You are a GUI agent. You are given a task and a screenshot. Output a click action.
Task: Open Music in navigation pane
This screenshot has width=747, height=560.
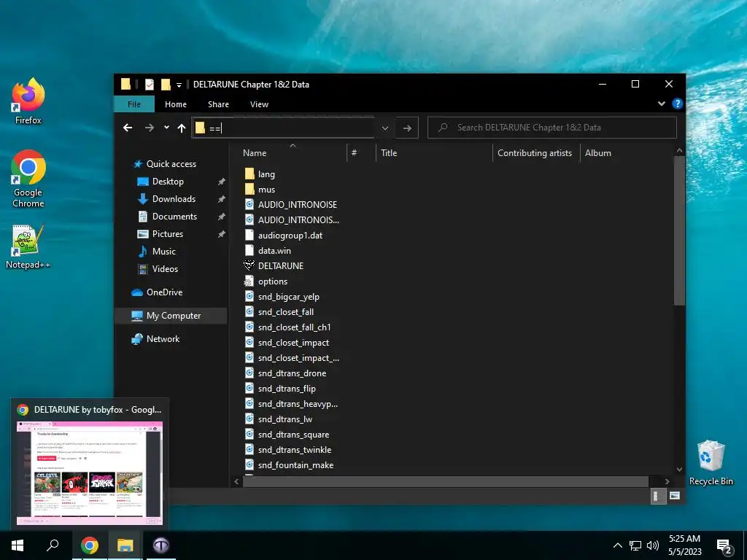157,252
